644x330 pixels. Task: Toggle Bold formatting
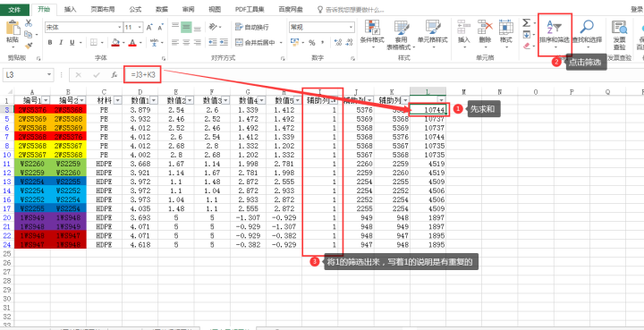(x=50, y=42)
